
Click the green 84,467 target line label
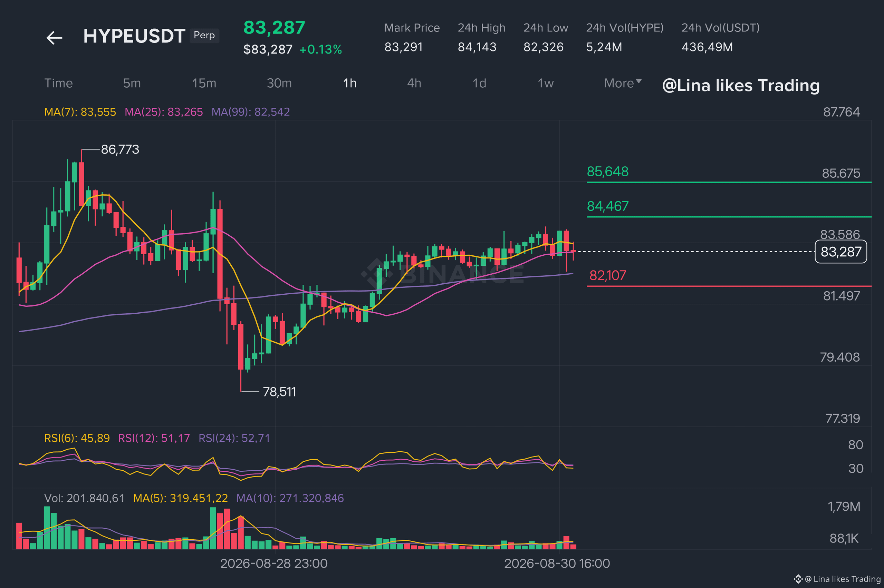607,206
